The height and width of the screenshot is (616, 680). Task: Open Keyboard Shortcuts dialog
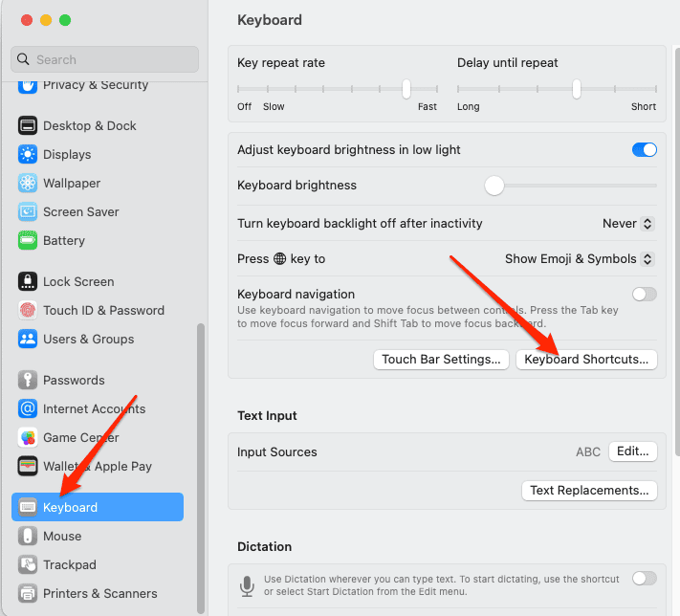point(586,360)
